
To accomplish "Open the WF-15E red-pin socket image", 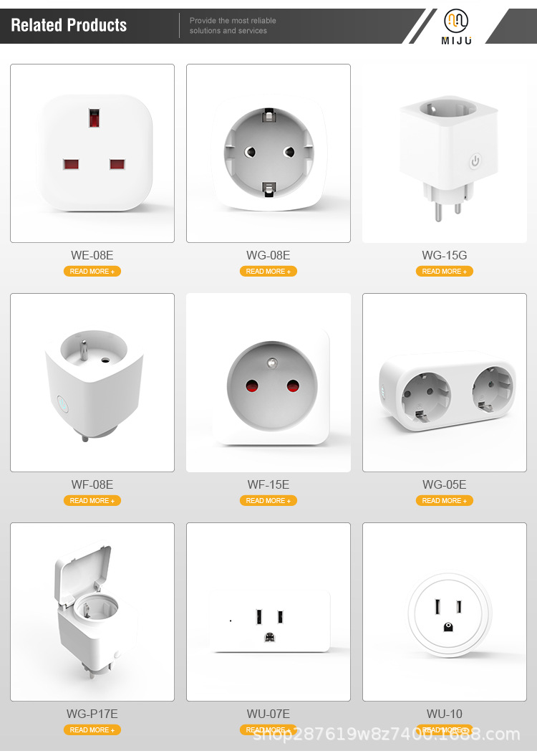I will (268, 383).
